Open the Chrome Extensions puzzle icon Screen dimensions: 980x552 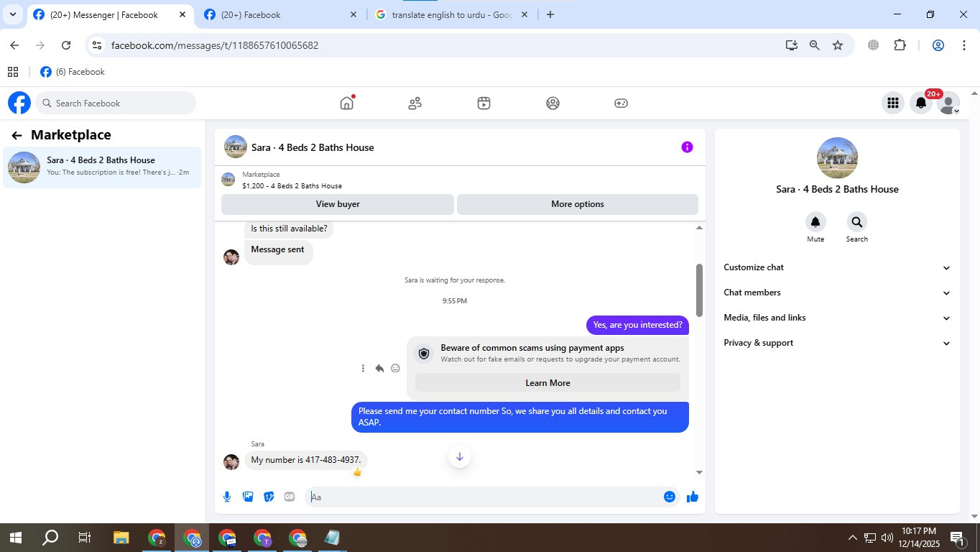900,45
